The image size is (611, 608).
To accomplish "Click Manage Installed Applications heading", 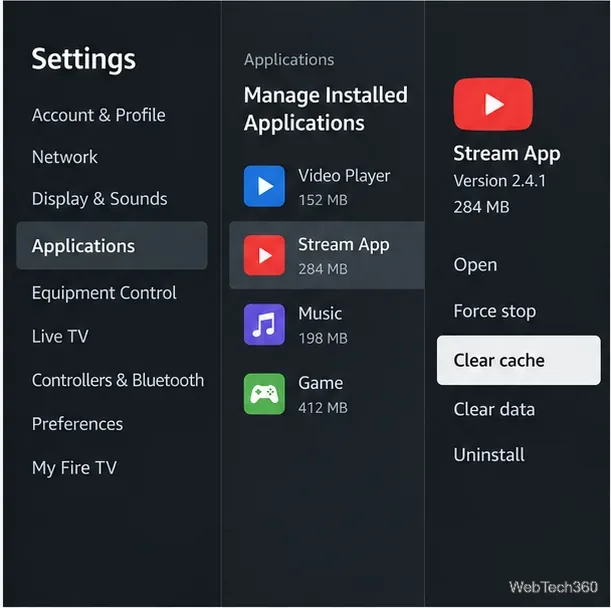I will [326, 109].
